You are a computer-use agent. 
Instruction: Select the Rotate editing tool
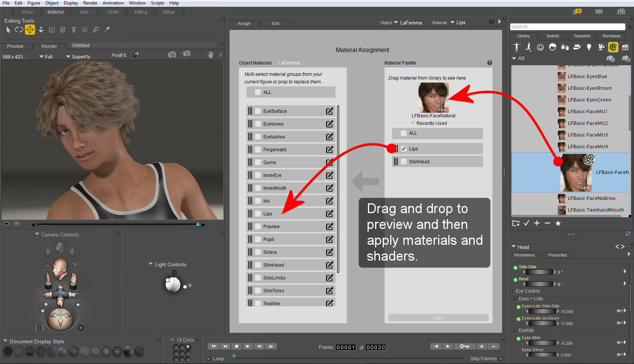point(19,29)
